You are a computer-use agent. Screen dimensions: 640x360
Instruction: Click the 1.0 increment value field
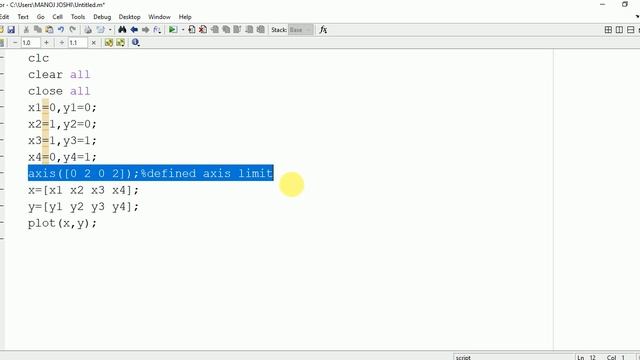(x=31, y=42)
